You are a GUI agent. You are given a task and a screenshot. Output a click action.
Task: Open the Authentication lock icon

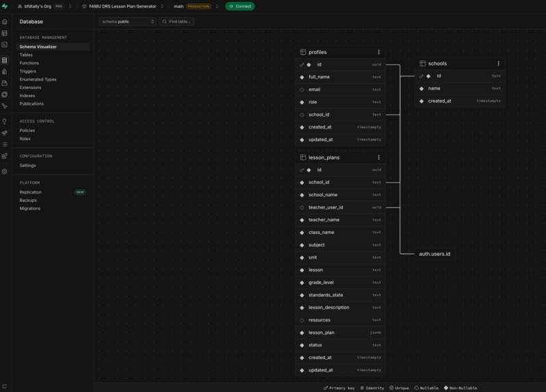pos(5,72)
